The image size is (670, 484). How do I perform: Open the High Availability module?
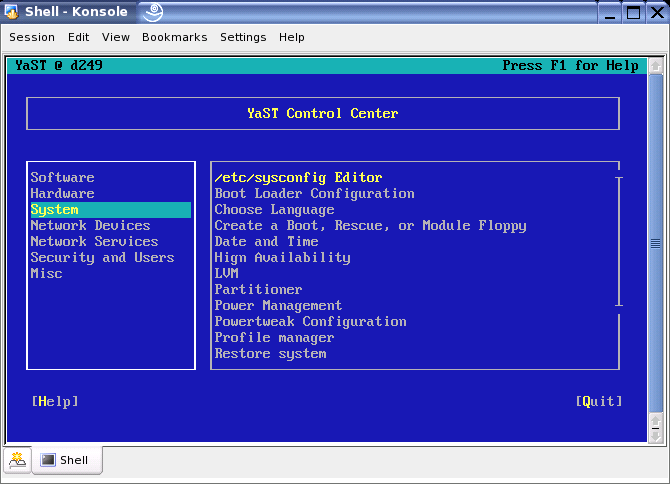coord(282,258)
